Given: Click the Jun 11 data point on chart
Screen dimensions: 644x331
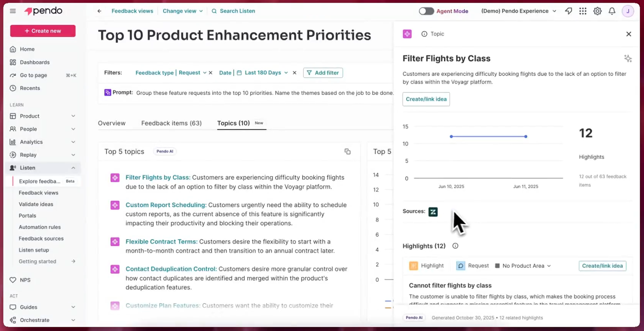Looking at the screenshot, I should pyautogui.click(x=526, y=136).
